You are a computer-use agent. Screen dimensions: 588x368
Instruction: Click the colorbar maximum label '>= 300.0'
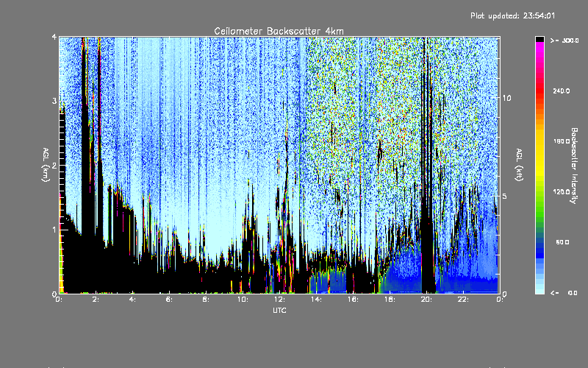564,40
